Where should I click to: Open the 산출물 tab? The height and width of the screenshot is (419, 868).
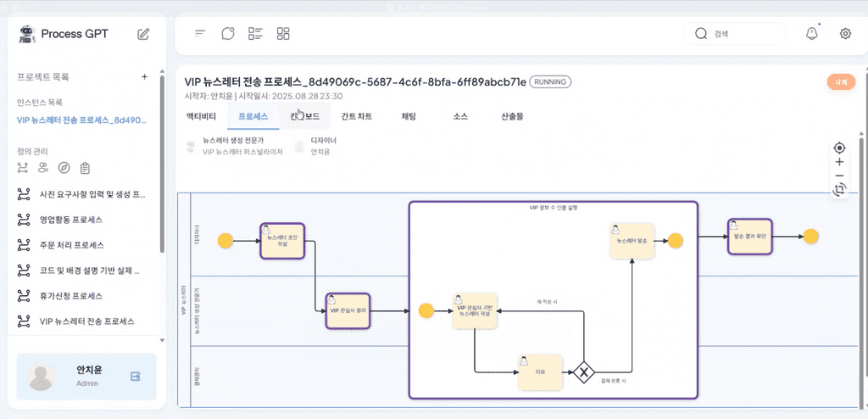click(x=512, y=116)
